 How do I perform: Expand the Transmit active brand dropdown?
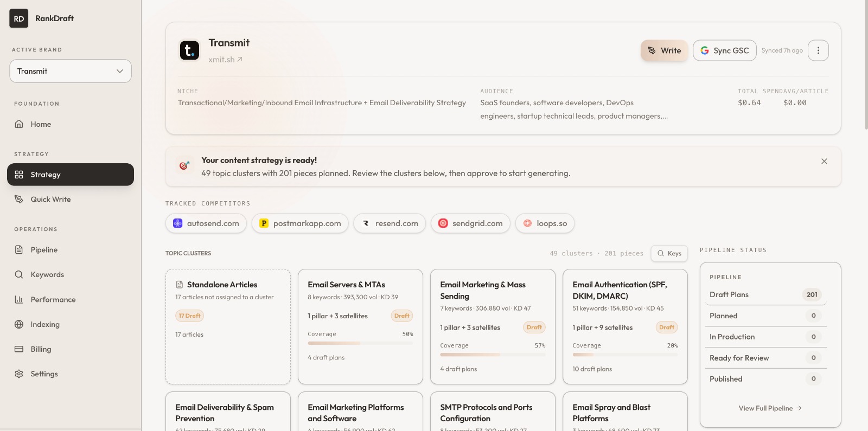pos(71,71)
